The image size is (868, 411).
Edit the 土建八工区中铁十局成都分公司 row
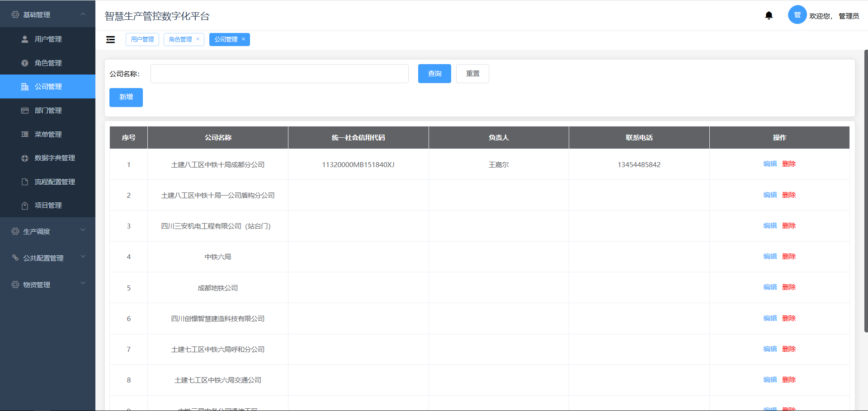tap(770, 164)
